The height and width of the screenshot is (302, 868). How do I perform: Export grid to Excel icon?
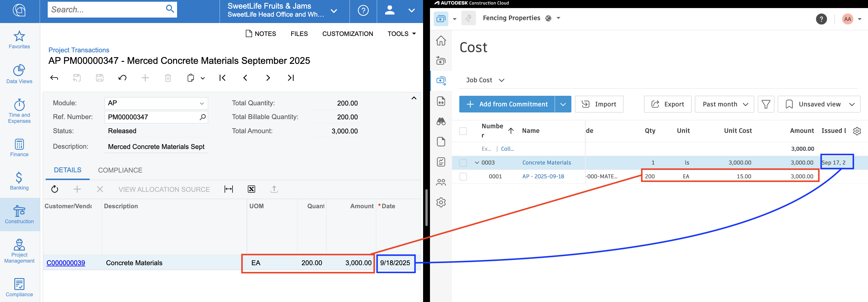251,189
